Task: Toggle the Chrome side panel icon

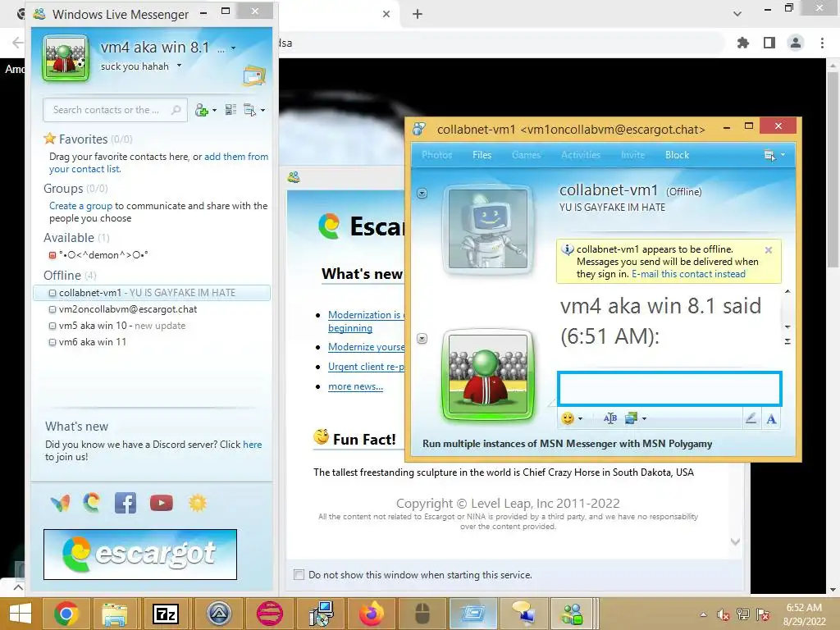Action: pyautogui.click(x=769, y=43)
